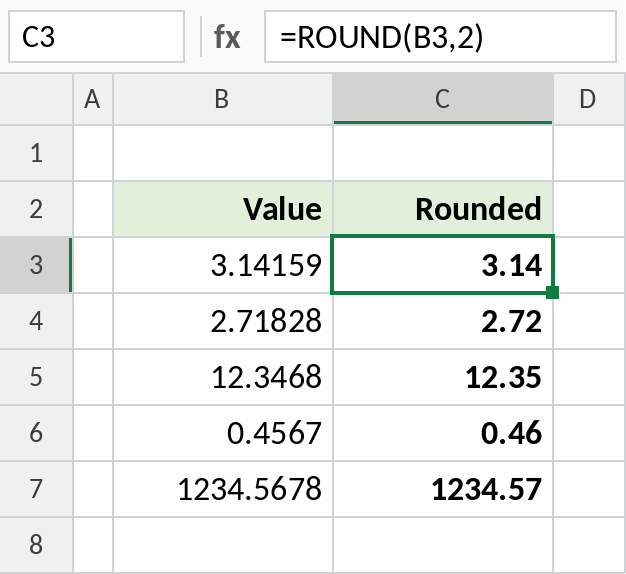Select row 8 header
Image resolution: width=626 pixels, height=574 pixels.
pos(36,545)
